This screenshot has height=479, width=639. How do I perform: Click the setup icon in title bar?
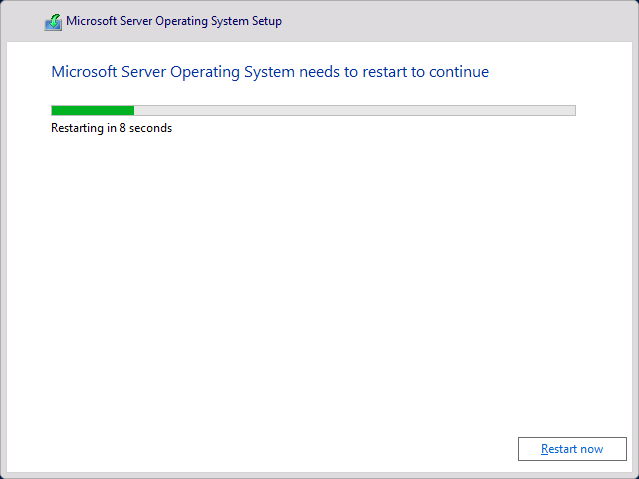click(53, 22)
